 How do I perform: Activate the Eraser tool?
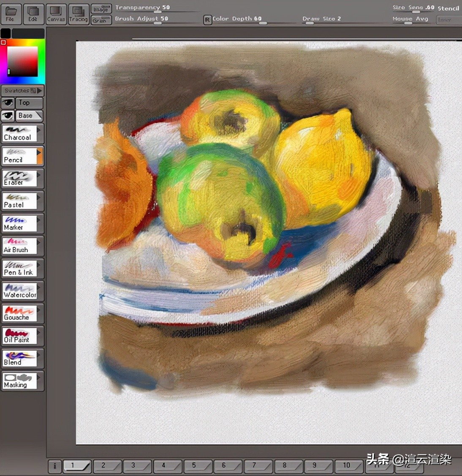click(x=19, y=178)
